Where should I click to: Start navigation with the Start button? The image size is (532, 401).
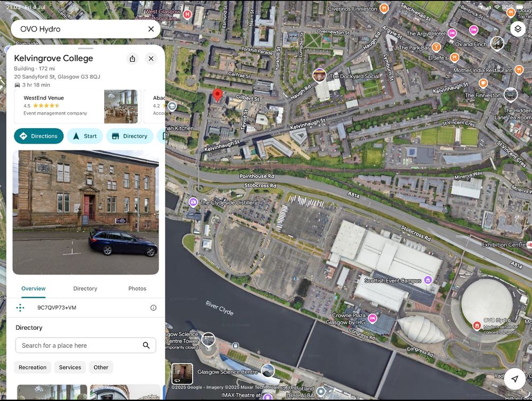[85, 136]
